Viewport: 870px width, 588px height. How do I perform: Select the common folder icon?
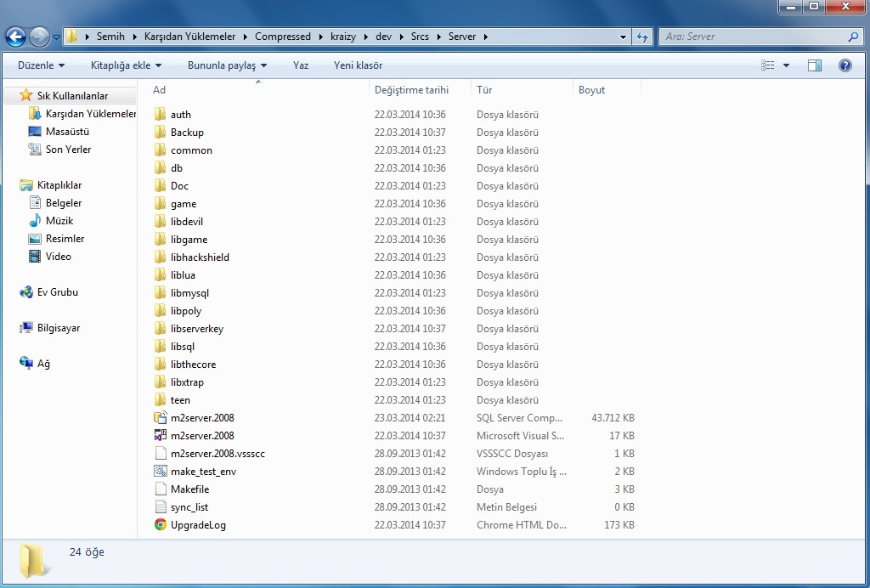[x=161, y=150]
